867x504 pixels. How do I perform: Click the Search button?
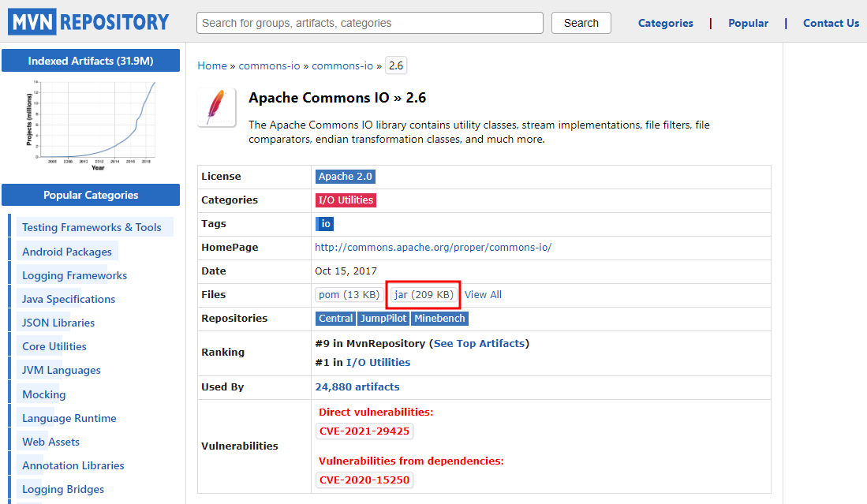coord(581,23)
